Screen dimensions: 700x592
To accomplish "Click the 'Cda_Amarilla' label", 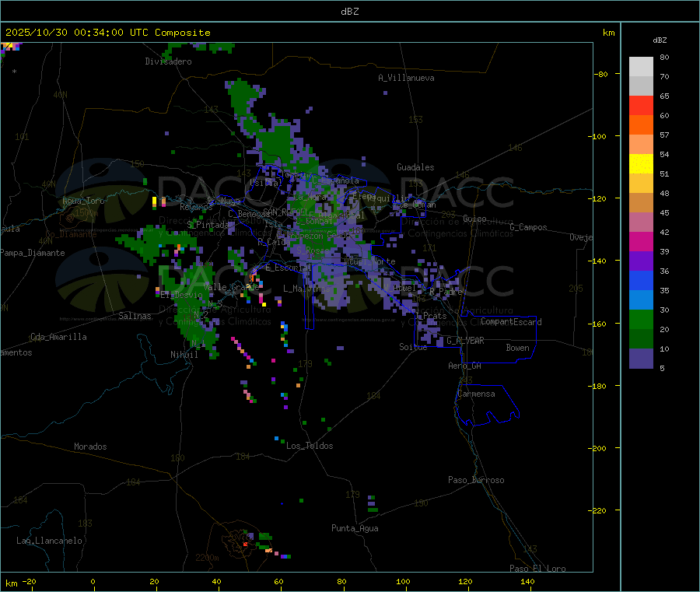I will pos(58,337).
